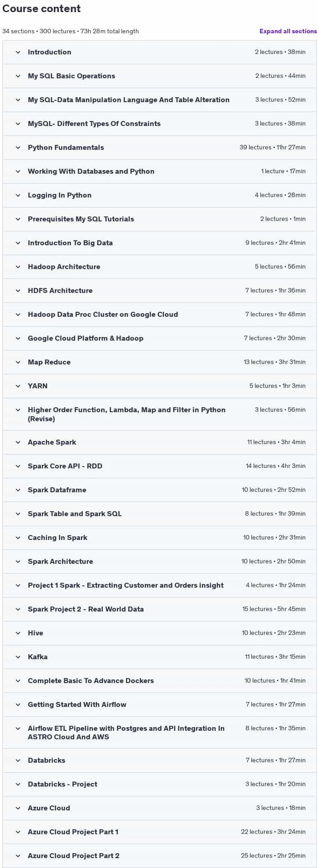Click the chevron beside Map Reduce
This screenshot has width=317, height=868.
point(18,362)
